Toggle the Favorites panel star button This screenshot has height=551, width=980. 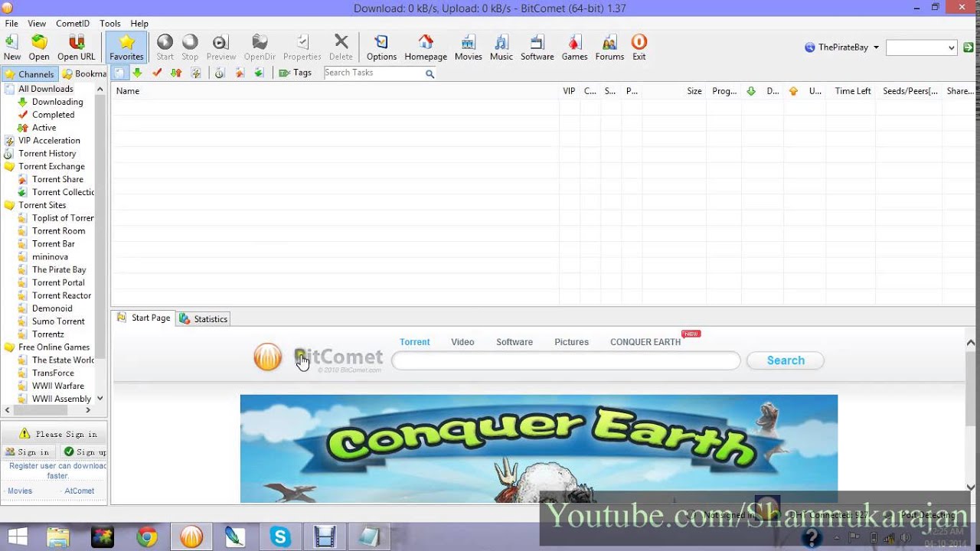click(x=126, y=47)
